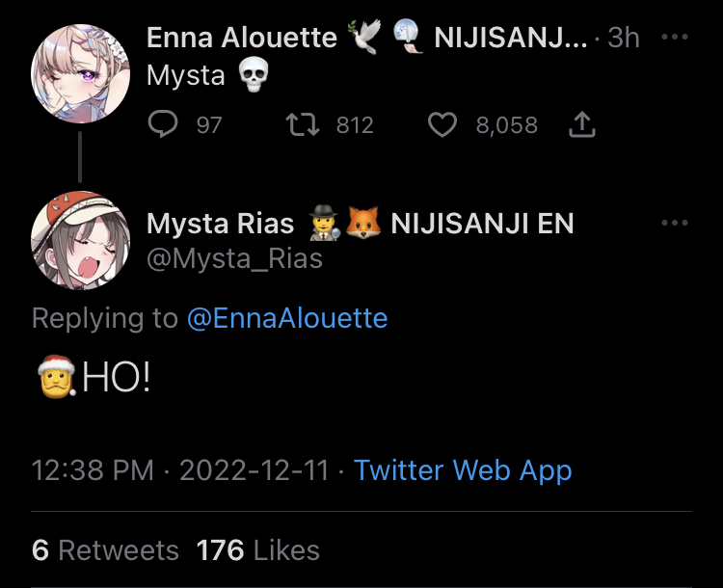The width and height of the screenshot is (723, 588).
Task: Click the 3h timestamp on Enna's tweet
Action: point(624,38)
